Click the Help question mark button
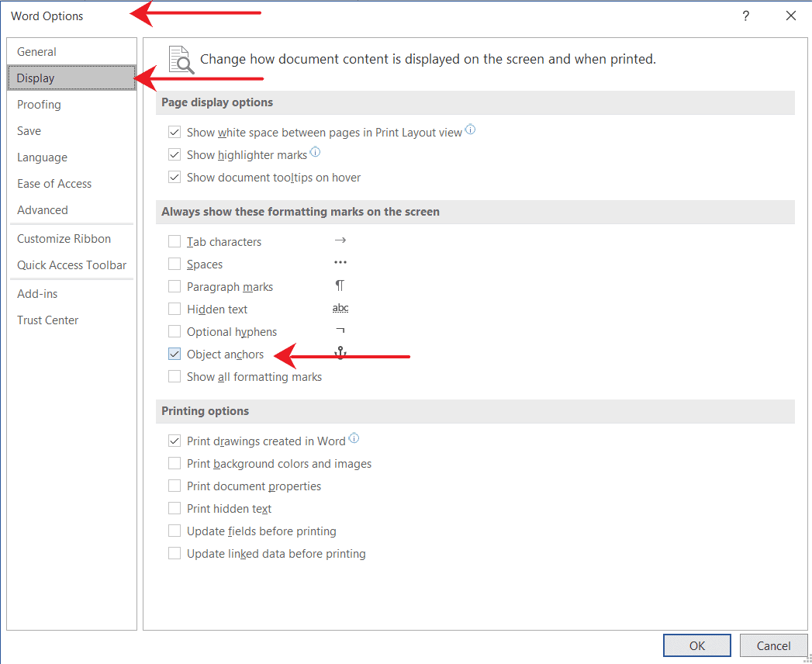Screen dimensions: 812x664 [x=746, y=16]
